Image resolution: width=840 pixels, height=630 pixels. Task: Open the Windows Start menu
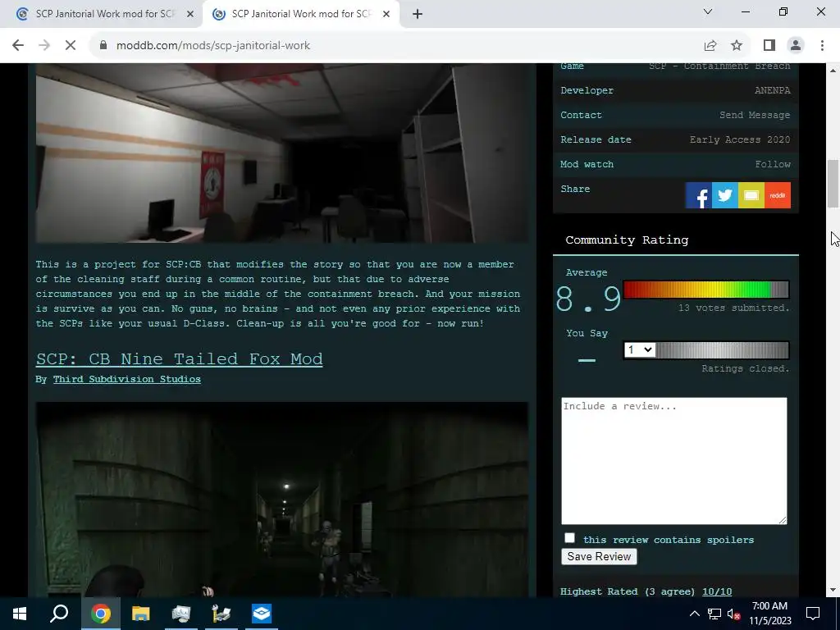coord(20,614)
